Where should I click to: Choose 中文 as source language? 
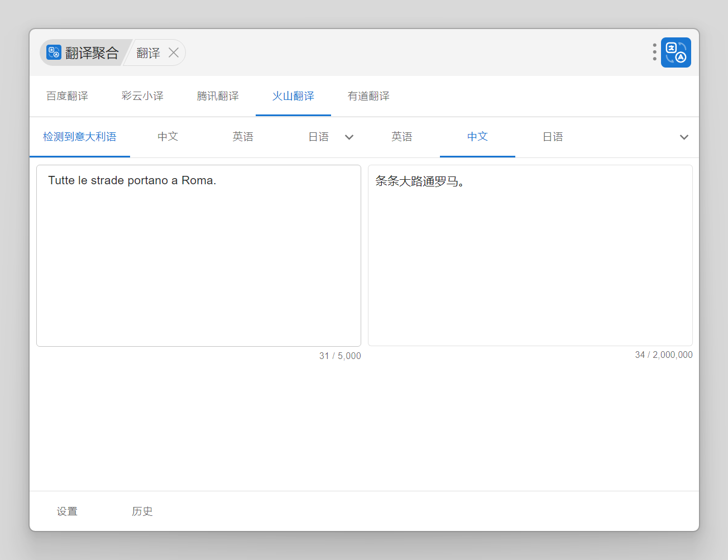pyautogui.click(x=167, y=137)
